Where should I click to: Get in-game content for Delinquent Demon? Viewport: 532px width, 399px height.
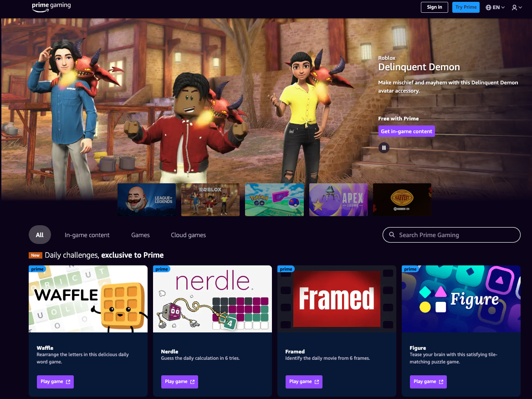tap(406, 131)
